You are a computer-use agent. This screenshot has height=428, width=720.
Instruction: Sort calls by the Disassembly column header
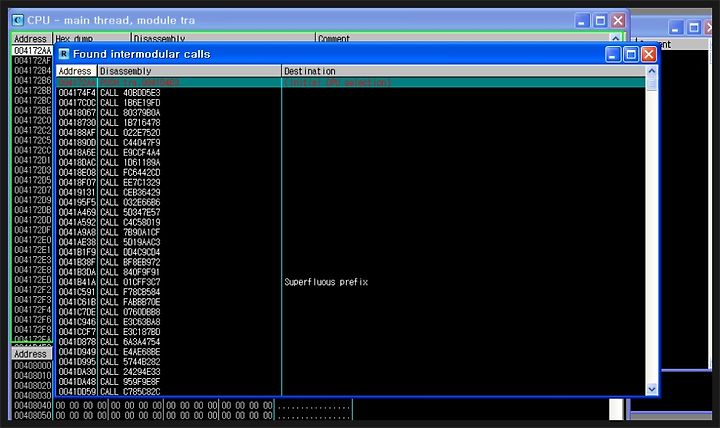coord(189,71)
